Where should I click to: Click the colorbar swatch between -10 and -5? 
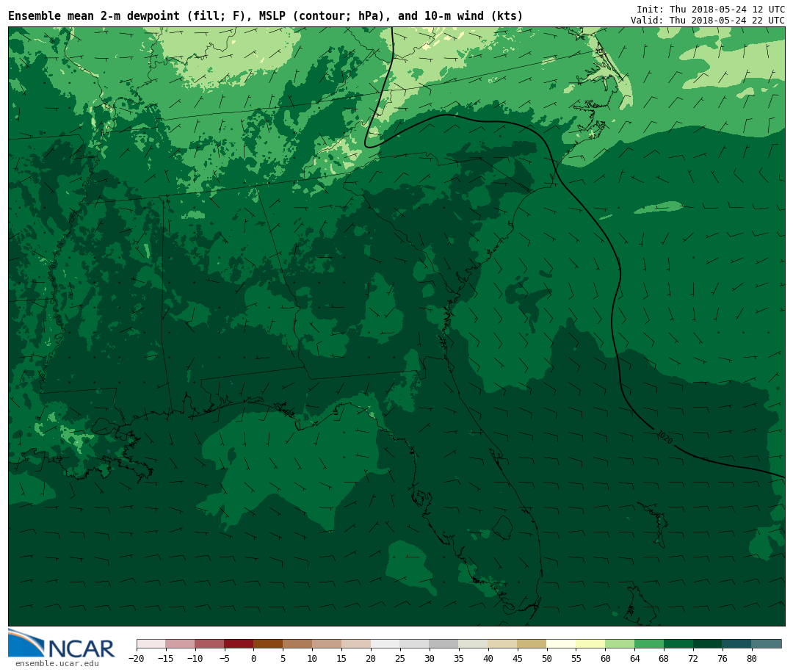click(x=209, y=644)
